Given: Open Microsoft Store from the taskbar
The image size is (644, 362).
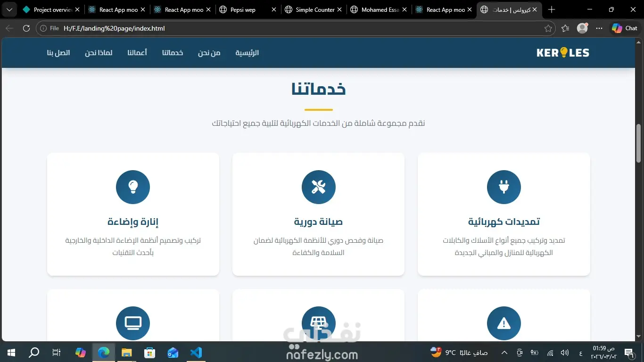Looking at the screenshot, I should [x=149, y=352].
